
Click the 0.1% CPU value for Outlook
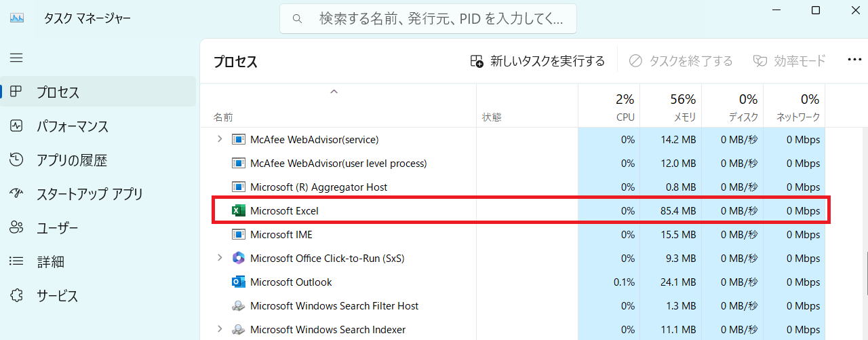pos(623,282)
